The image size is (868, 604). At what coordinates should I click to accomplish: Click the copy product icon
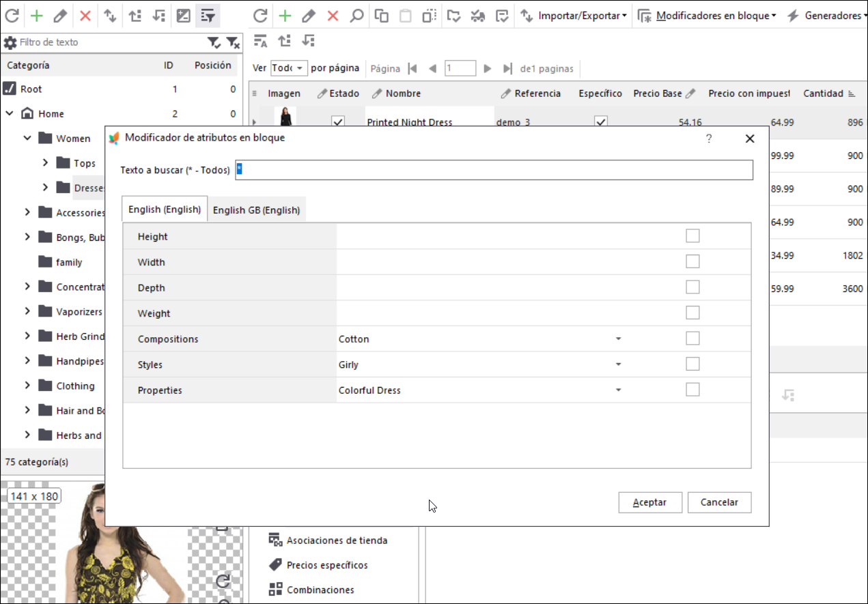click(382, 15)
